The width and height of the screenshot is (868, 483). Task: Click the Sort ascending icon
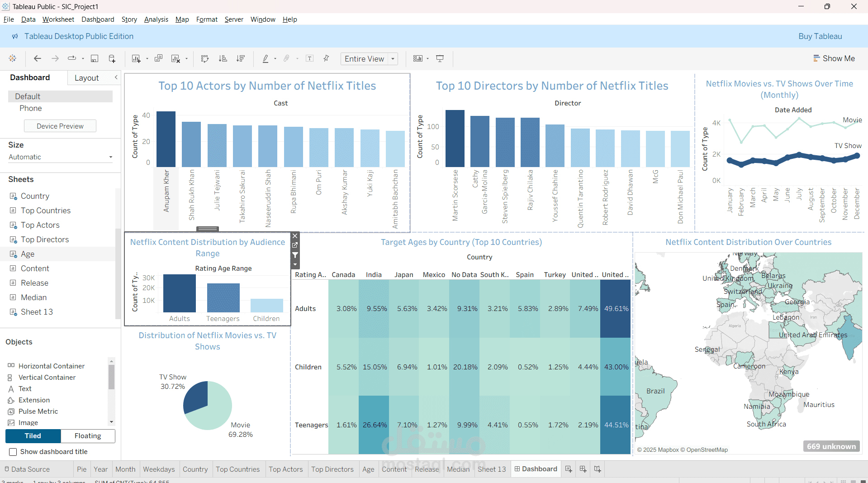[x=223, y=58]
